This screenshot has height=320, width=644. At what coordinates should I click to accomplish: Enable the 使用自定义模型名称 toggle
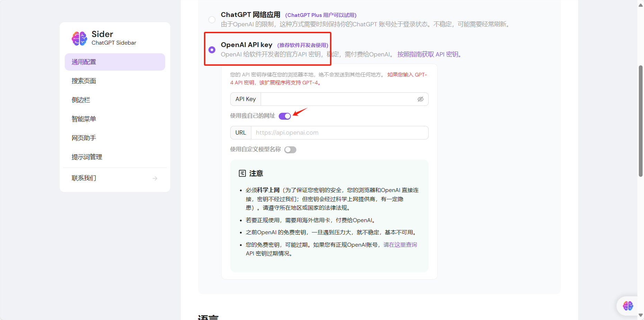tap(290, 150)
